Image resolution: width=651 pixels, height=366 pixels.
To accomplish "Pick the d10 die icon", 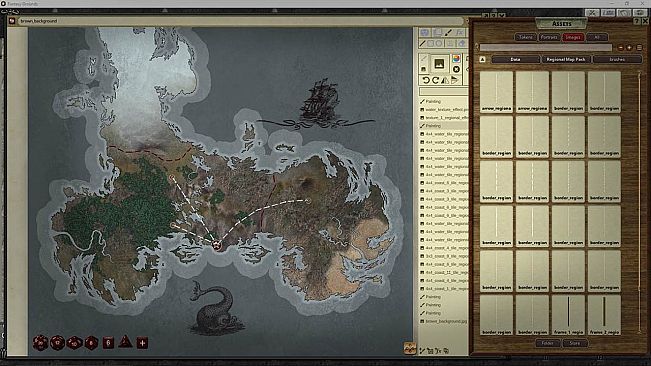I will (74, 343).
